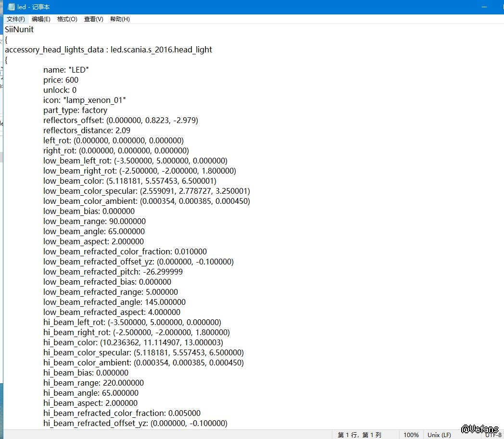Click the low_beam_left_rot line

pos(135,161)
